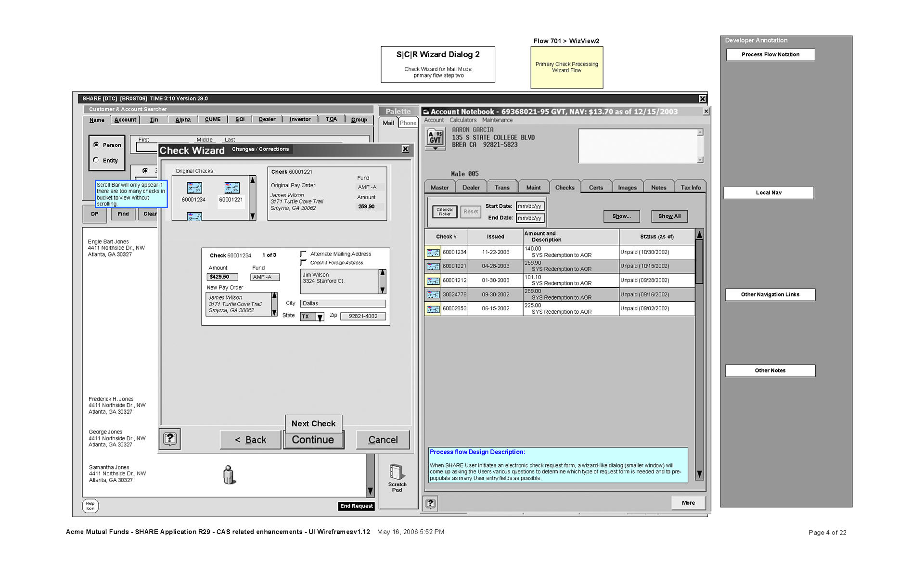Open the Calculators menu
Viewport: 924px width, 561px height.
pos(462,120)
